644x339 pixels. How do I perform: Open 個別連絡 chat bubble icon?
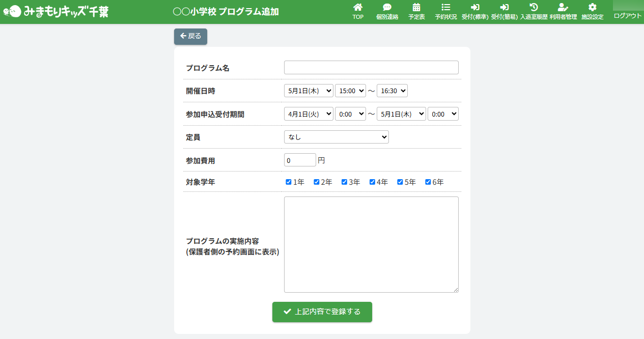(387, 7)
